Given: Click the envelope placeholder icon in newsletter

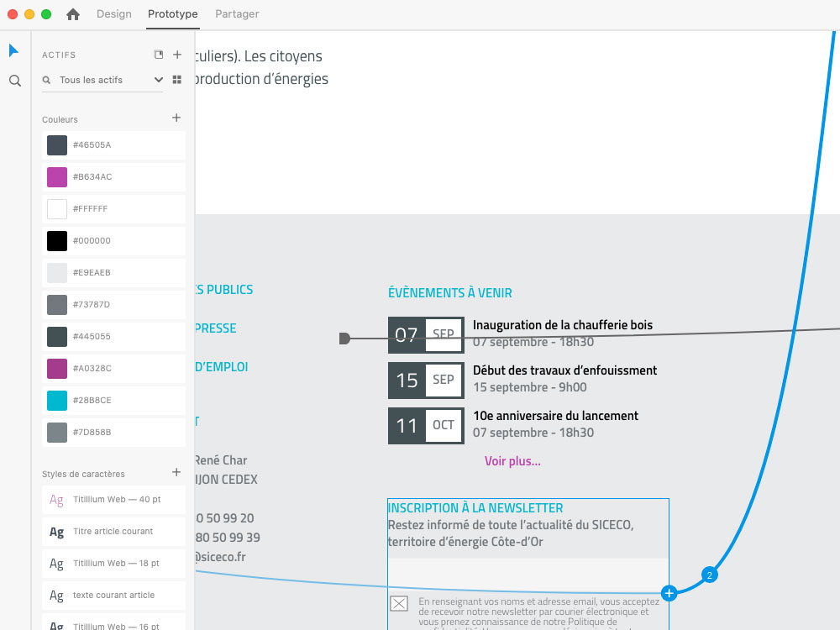Looking at the screenshot, I should click(399, 603).
